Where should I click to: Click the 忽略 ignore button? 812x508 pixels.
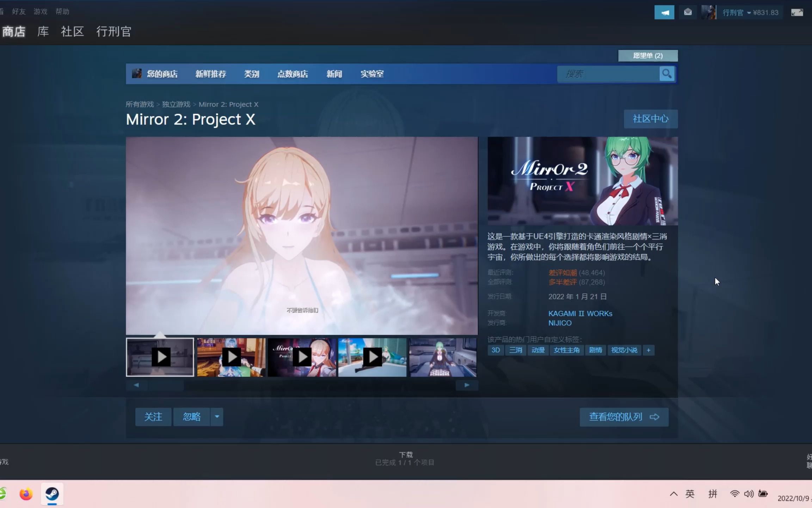[192, 417]
